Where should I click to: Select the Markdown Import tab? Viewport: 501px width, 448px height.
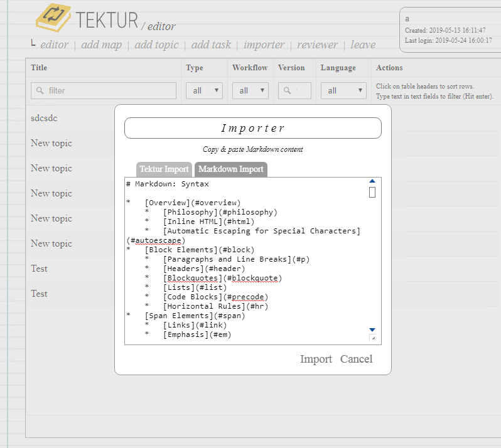[x=230, y=169]
